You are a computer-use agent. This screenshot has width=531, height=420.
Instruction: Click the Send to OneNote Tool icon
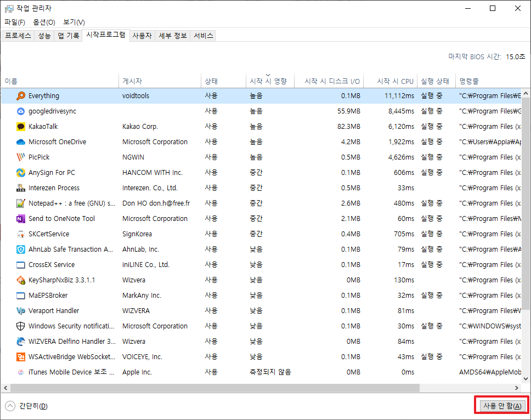click(21, 219)
